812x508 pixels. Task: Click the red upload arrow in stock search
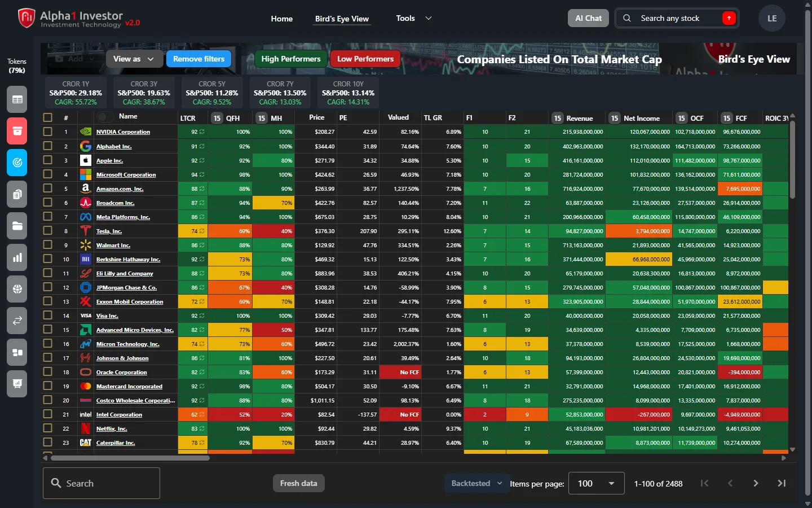tap(729, 18)
